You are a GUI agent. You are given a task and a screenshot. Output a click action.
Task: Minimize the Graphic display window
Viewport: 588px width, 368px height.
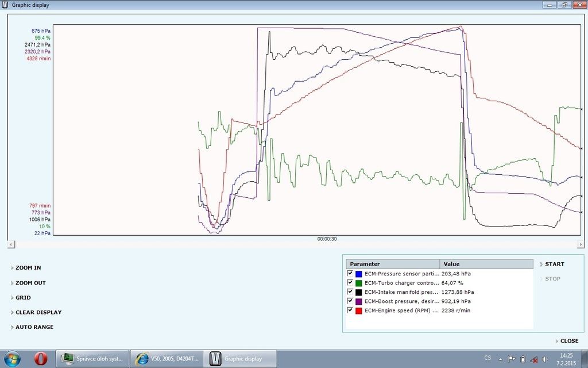tap(550, 5)
